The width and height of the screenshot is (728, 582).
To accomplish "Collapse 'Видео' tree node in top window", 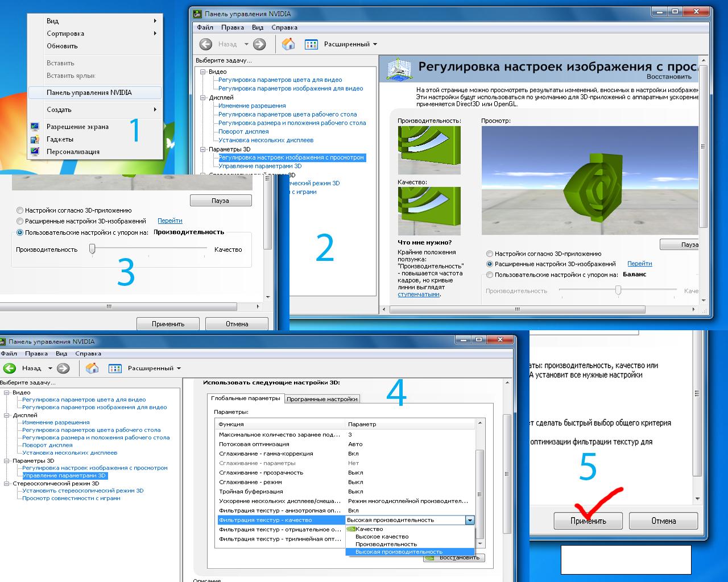I will point(202,72).
